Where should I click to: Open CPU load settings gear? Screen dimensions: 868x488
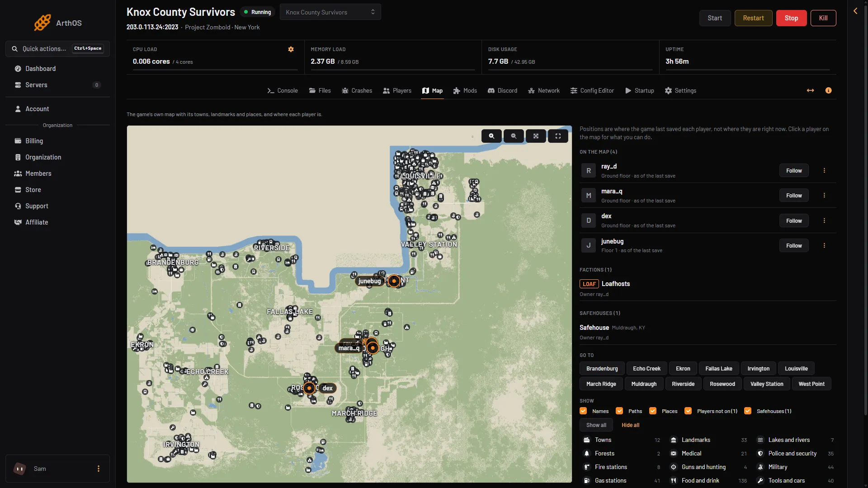[291, 49]
